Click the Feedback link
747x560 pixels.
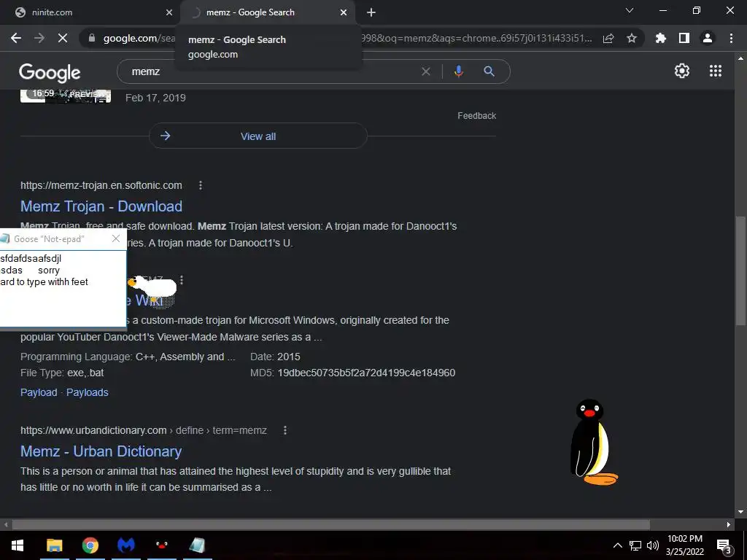point(477,116)
